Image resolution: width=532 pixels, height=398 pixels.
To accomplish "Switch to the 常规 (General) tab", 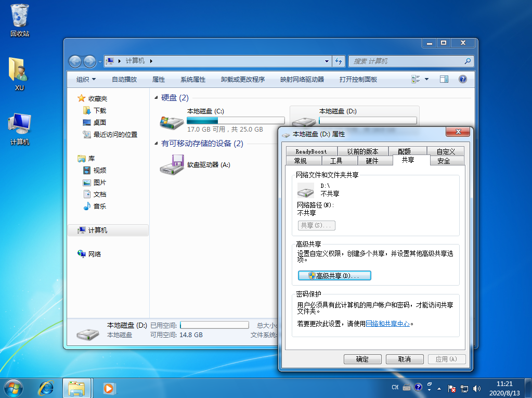I will tap(300, 161).
